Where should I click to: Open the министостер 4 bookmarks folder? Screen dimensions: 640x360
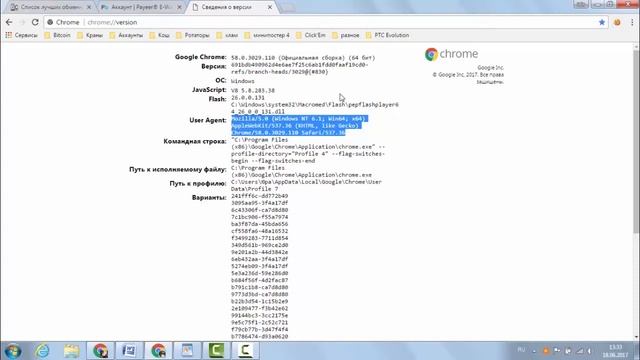267,36
